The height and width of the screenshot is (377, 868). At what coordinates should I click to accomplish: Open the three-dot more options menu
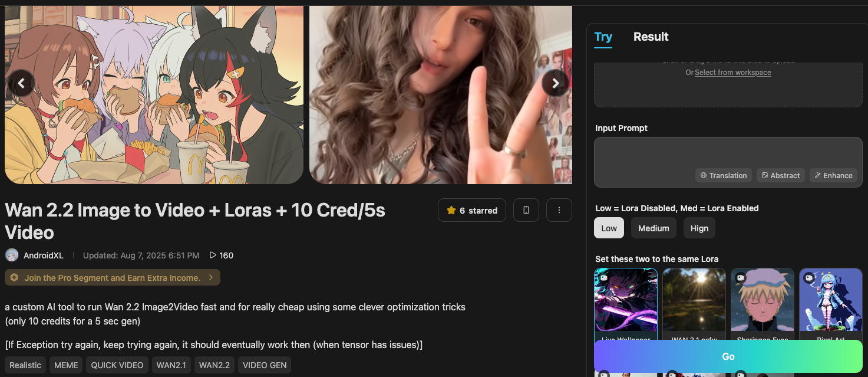pyautogui.click(x=559, y=210)
